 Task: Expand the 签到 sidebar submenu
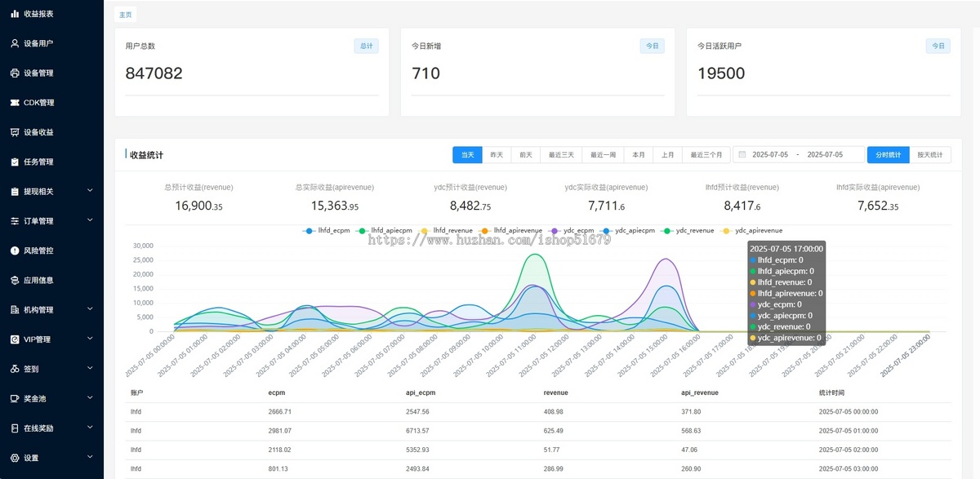click(x=90, y=368)
